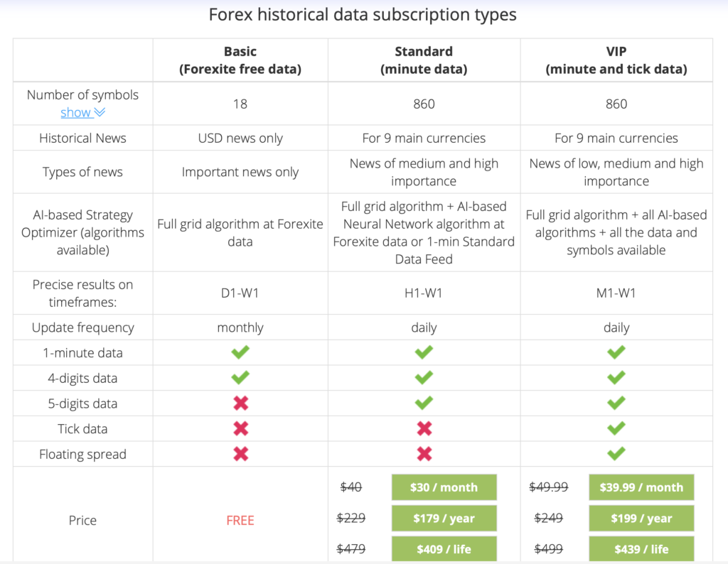This screenshot has height=564, width=728.
Task: Choose the Standard $409 / life plan
Action: (x=444, y=549)
